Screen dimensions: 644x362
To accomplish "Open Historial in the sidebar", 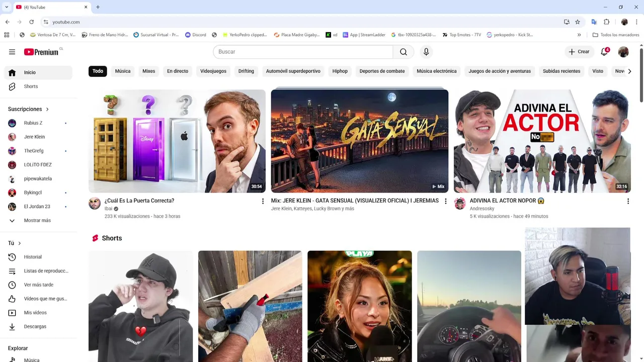I will pos(38,257).
